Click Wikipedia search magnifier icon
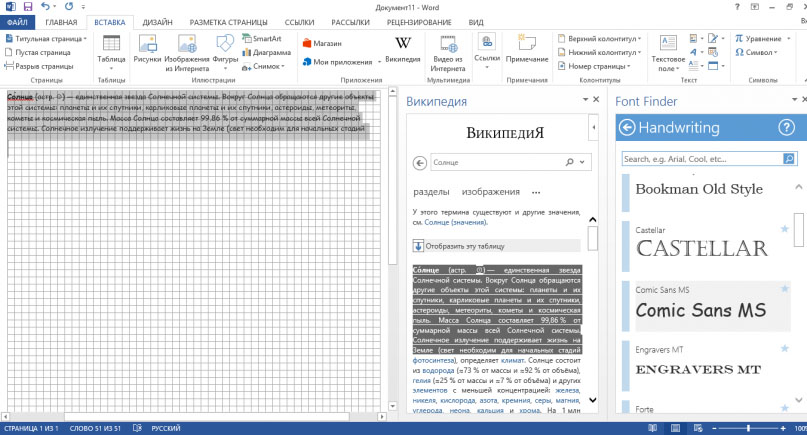The height and width of the screenshot is (435, 807). 569,162
